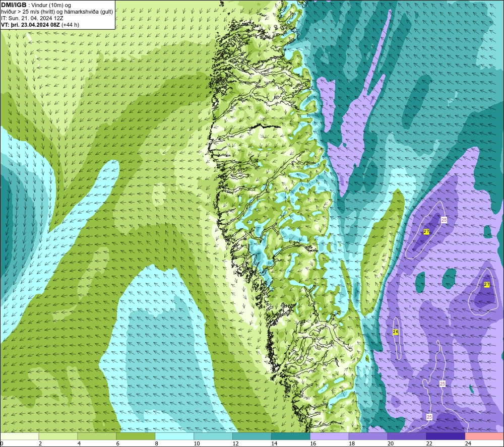Click the yellow 26 max gust label
Viewport: 504px width, 447px height.
396,332
